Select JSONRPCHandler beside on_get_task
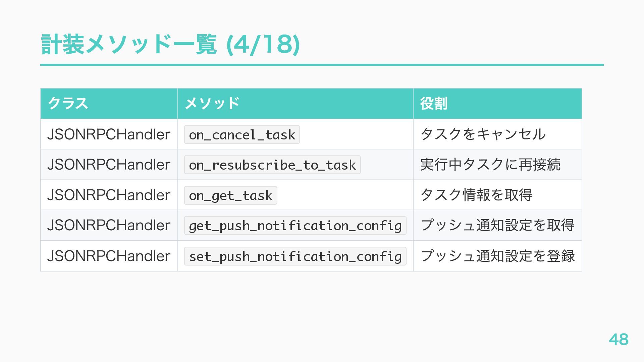This screenshot has width=644, height=362. coord(109,195)
